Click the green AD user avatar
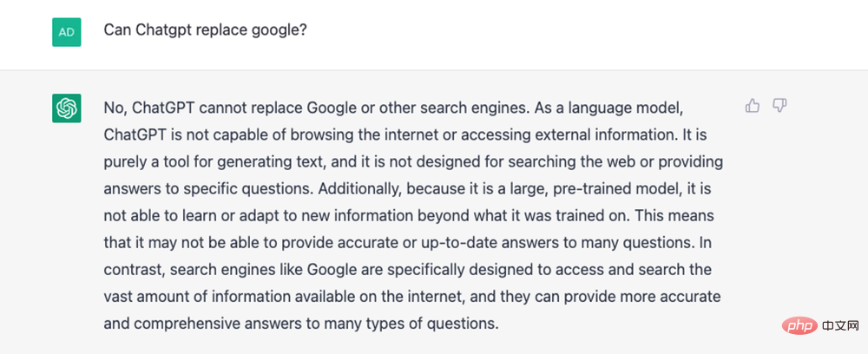This screenshot has width=868, height=354. click(67, 31)
